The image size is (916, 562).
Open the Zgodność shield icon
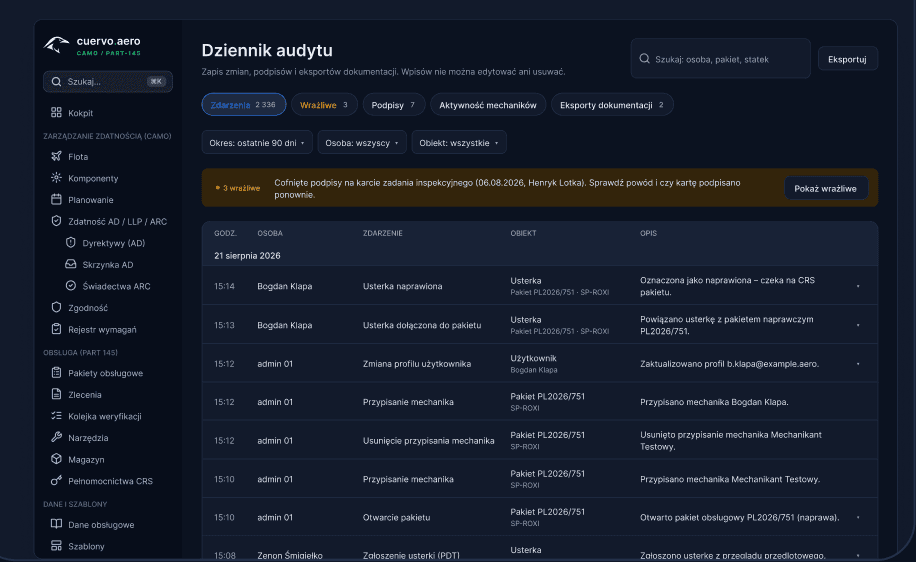(56, 307)
